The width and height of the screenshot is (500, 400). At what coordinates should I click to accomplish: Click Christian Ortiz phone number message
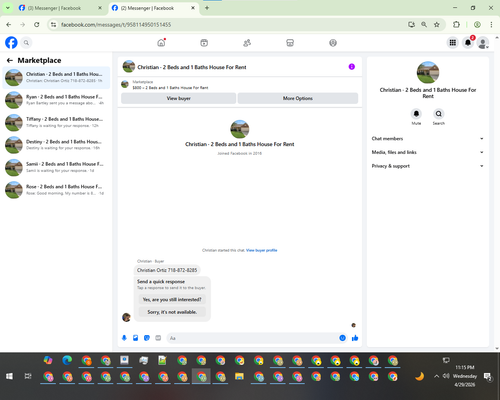click(167, 270)
